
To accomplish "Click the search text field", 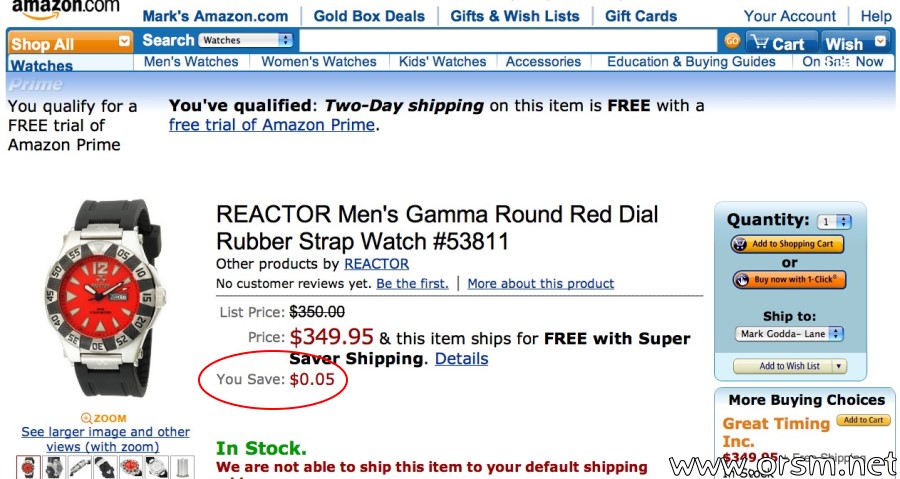I will point(508,41).
